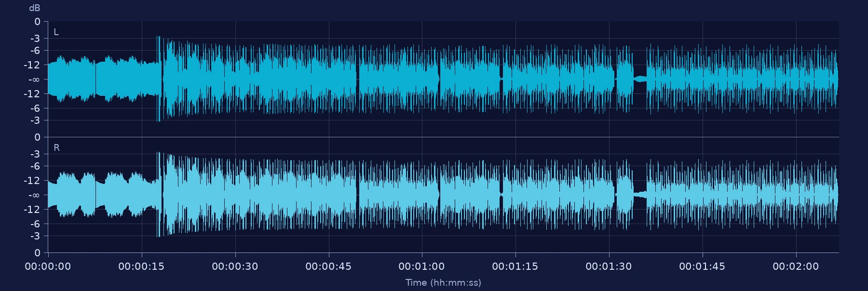The width and height of the screenshot is (868, 291).
Task: Select the L channel label
Action: (x=56, y=32)
